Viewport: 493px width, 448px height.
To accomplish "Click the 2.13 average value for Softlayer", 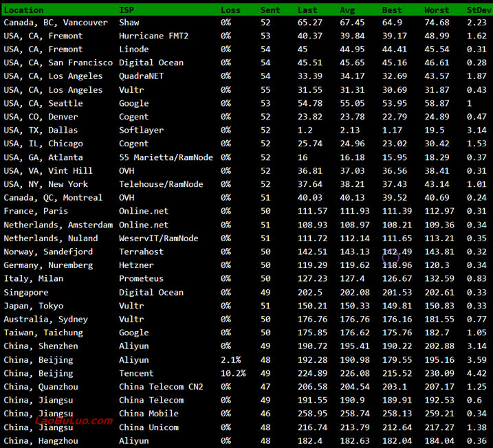I will point(349,131).
